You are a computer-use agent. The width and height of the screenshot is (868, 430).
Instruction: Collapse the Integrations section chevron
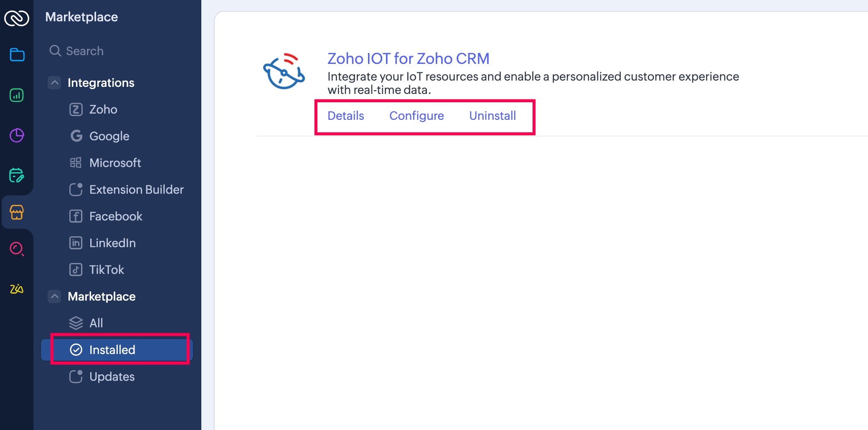[x=54, y=83]
